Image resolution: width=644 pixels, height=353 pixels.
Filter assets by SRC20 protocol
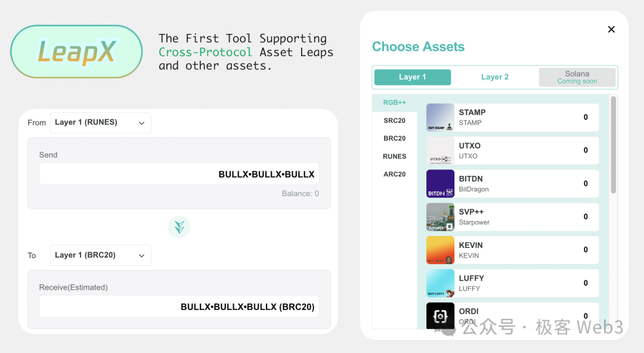pos(394,120)
